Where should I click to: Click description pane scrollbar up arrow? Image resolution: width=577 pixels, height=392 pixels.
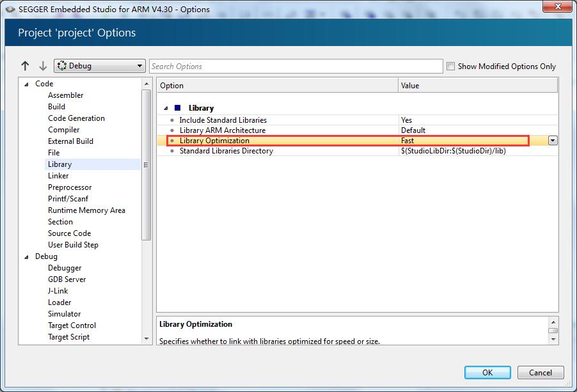click(553, 322)
